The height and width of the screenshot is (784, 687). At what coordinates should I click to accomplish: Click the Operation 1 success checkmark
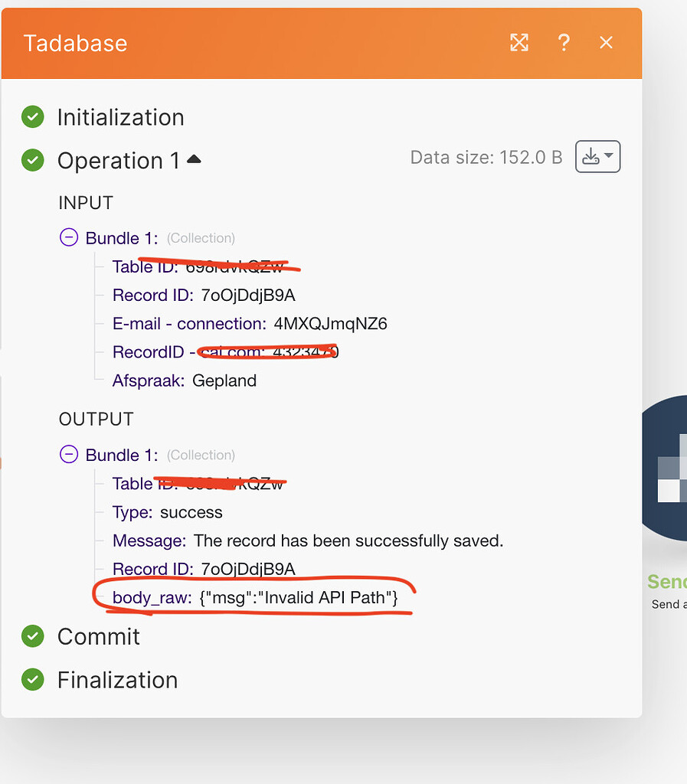(x=32, y=160)
